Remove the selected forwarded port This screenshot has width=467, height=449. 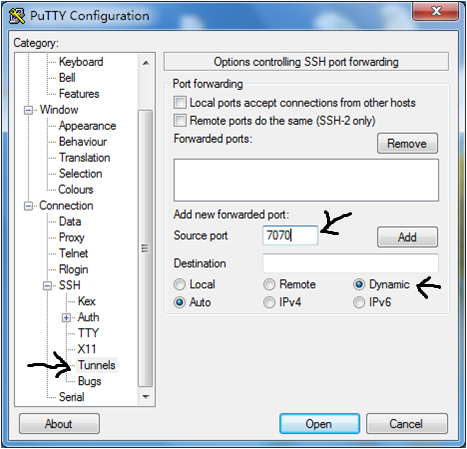(407, 143)
